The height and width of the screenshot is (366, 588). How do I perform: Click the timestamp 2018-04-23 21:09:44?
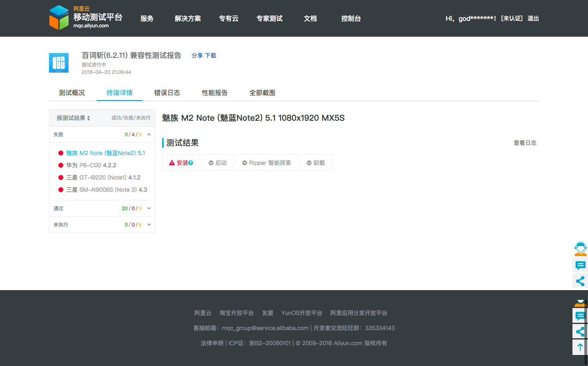click(106, 72)
